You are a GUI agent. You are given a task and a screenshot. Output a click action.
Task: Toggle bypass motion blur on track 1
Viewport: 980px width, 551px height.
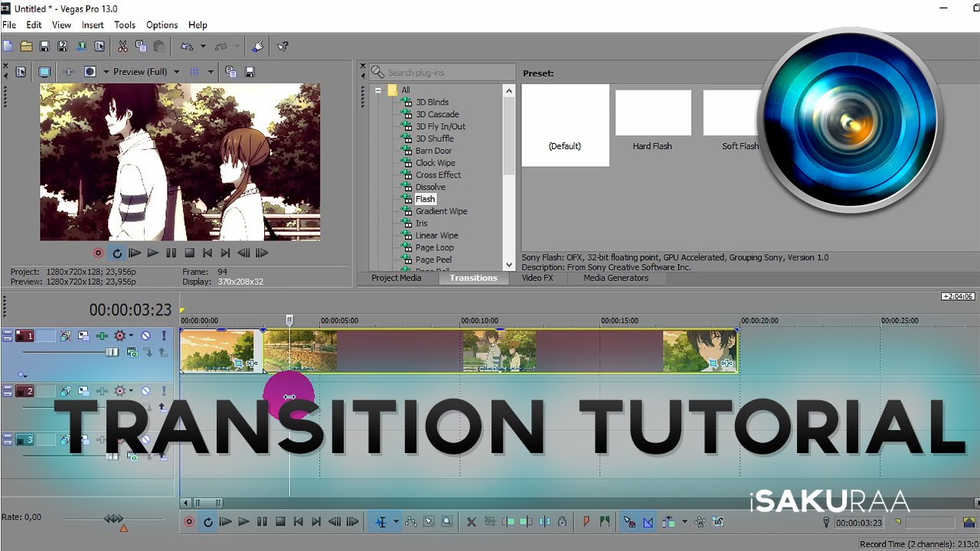66,336
